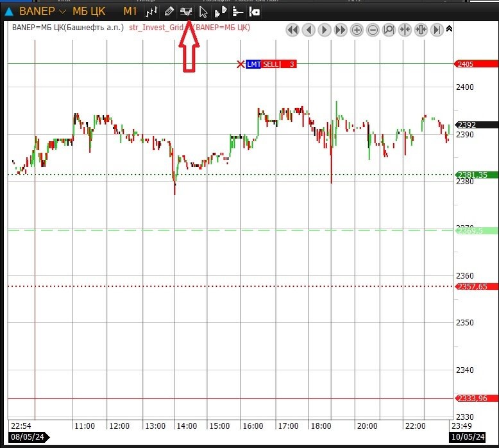499x448 pixels.
Task: Open the chart type bars icon
Action: click(151, 12)
